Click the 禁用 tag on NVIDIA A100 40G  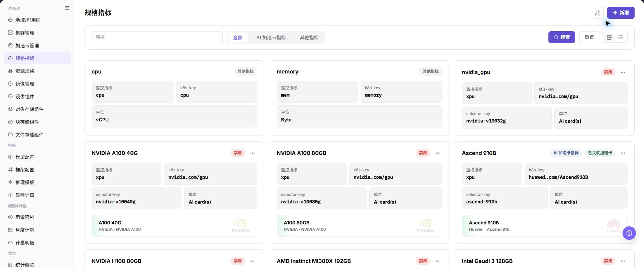(237, 153)
